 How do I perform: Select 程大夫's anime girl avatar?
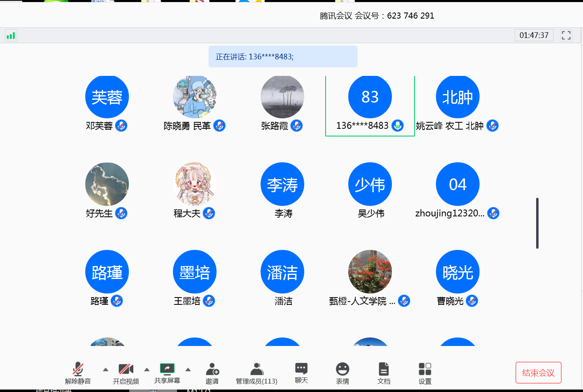pyautogui.click(x=195, y=184)
